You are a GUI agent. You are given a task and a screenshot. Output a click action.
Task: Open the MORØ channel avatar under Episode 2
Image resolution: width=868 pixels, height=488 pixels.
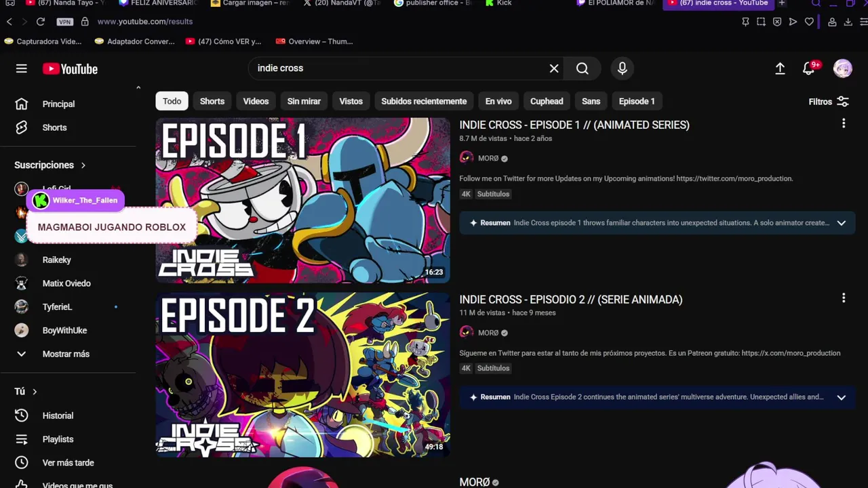coord(467,333)
